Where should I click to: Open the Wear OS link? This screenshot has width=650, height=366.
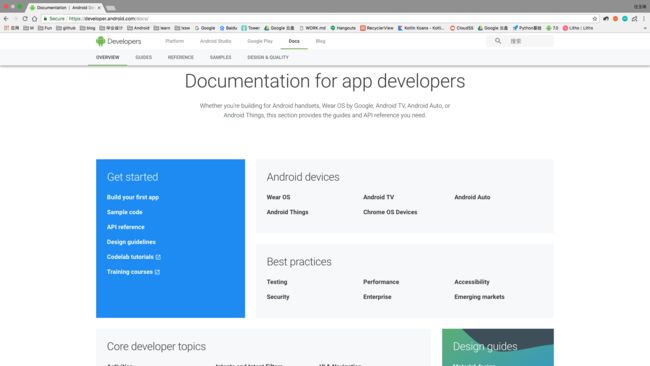(278, 197)
